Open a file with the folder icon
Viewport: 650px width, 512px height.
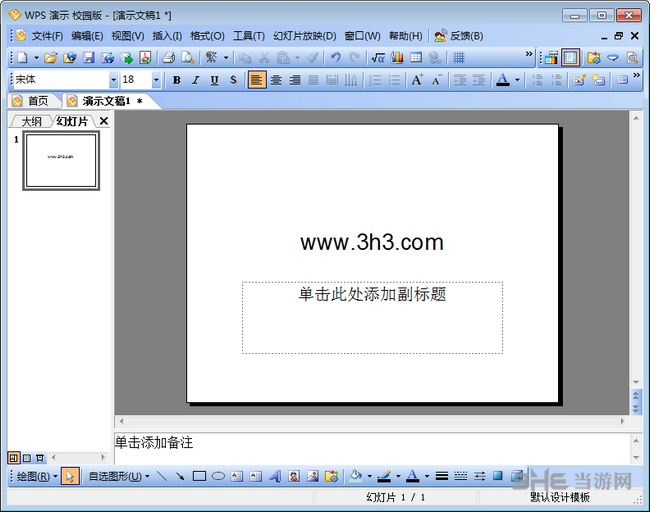[51, 58]
